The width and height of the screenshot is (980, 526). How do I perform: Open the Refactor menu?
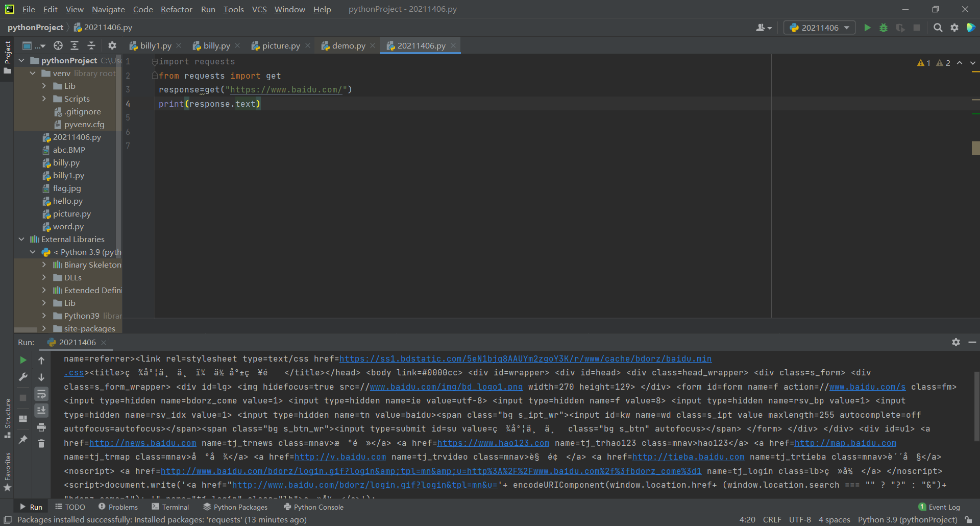(176, 9)
